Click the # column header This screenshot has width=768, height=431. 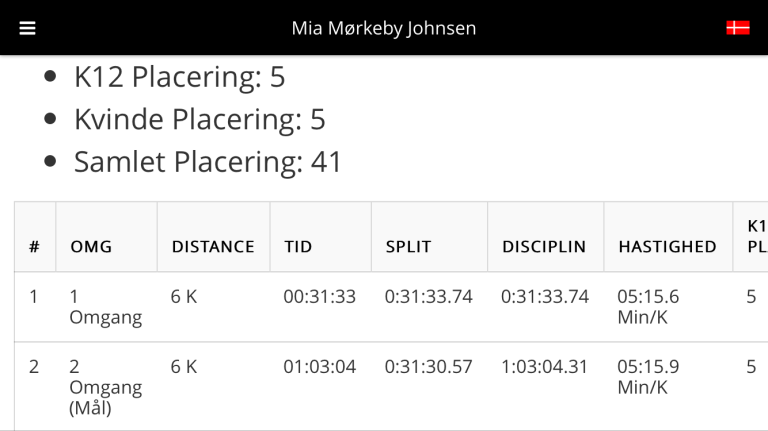point(34,247)
